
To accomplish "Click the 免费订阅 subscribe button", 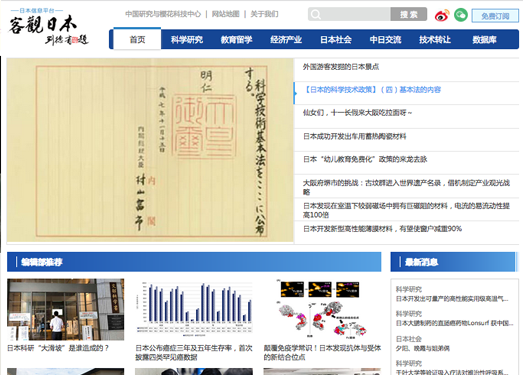I will (x=495, y=16).
